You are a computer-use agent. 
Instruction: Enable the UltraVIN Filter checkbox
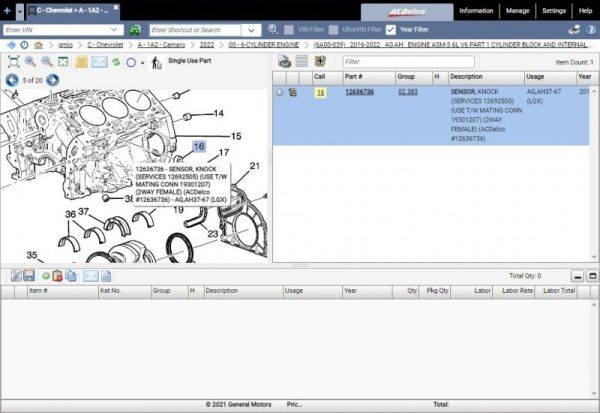[x=334, y=30]
